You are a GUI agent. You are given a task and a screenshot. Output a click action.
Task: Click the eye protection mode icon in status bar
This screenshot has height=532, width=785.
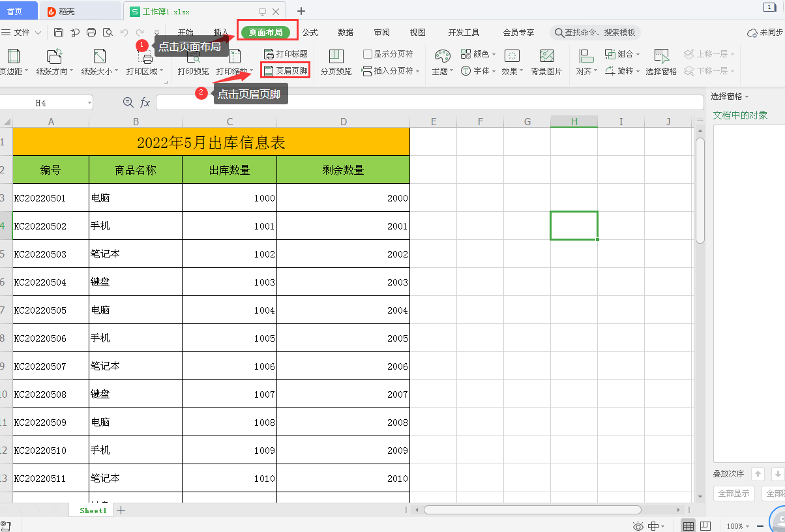coord(638,525)
